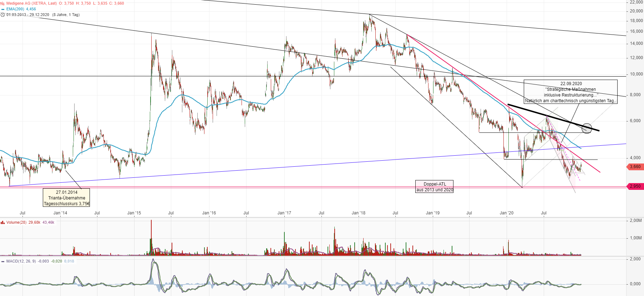644x296 pixels.
Task: Click the Jan '14 time axis label
Action: [x=60, y=213]
